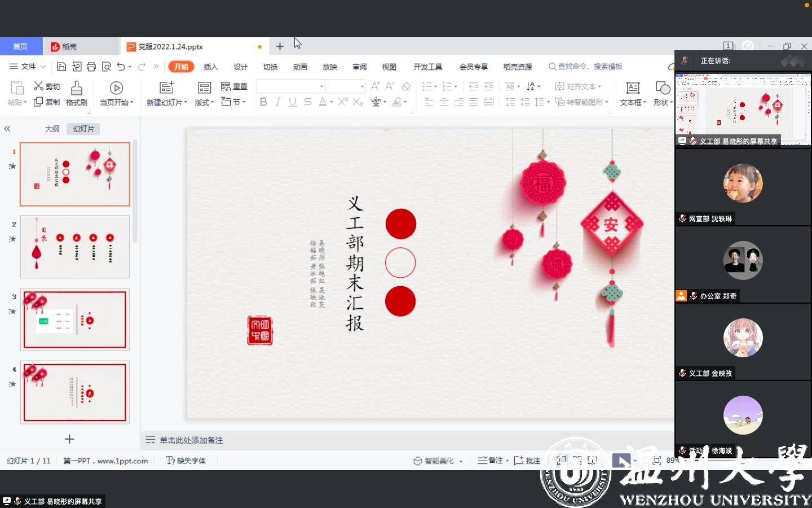Expand the 版式 layout dropdown

tap(205, 103)
